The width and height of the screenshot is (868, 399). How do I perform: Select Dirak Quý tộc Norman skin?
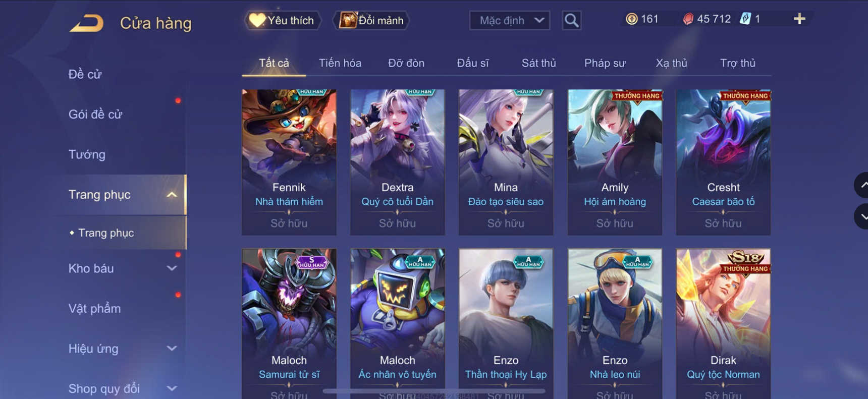(723, 323)
